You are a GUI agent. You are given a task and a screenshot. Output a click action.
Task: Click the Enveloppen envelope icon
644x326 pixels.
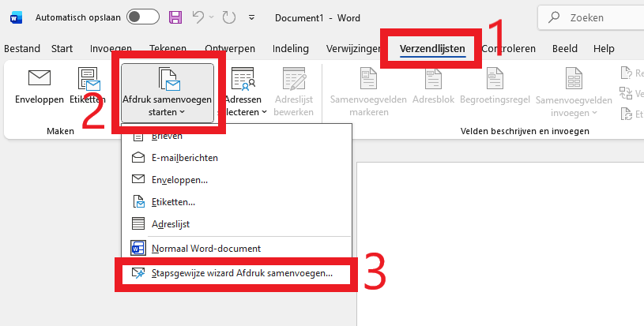coord(39,77)
